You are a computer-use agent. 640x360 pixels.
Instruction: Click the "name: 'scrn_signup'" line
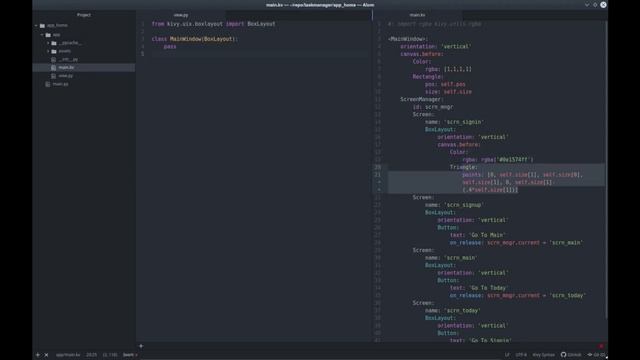pos(455,205)
